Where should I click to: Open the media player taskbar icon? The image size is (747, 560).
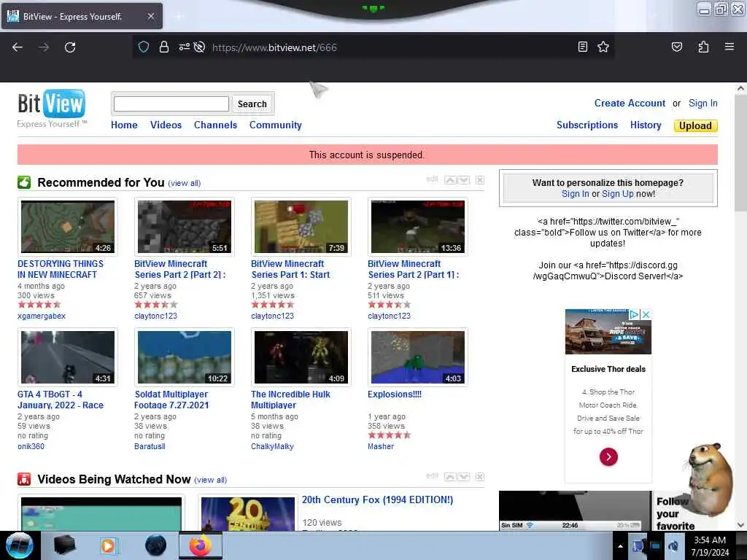coord(108,545)
